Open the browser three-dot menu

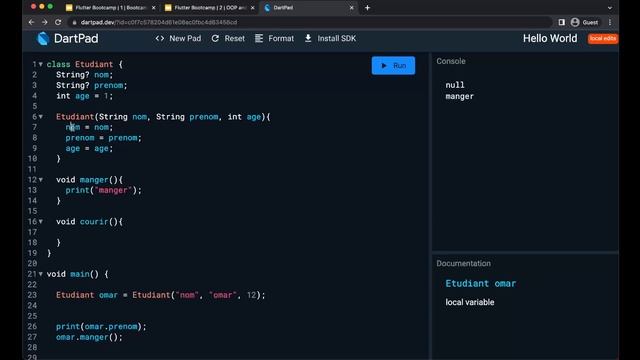pyautogui.click(x=610, y=22)
